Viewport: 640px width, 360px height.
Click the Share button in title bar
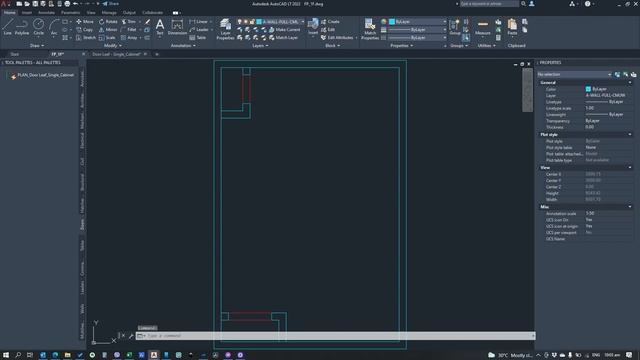click(x=110, y=4)
